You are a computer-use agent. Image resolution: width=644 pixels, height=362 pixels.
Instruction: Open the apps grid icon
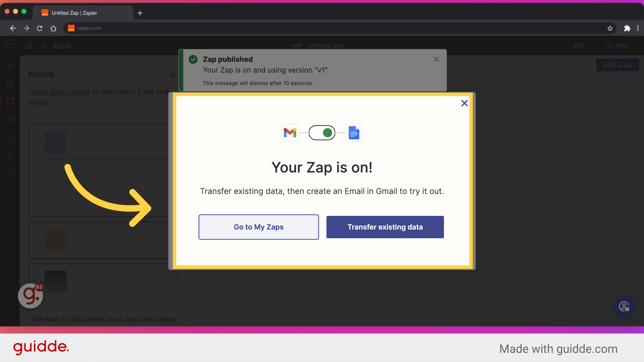29,46
